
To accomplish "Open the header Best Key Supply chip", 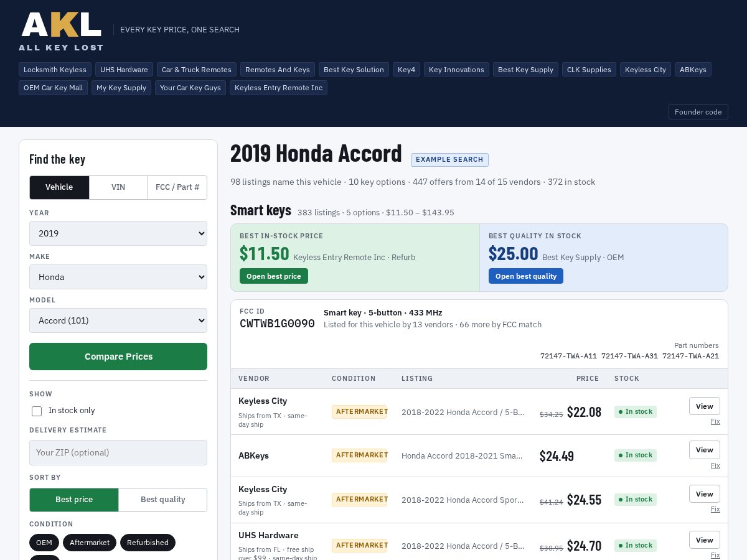I will coord(525,70).
